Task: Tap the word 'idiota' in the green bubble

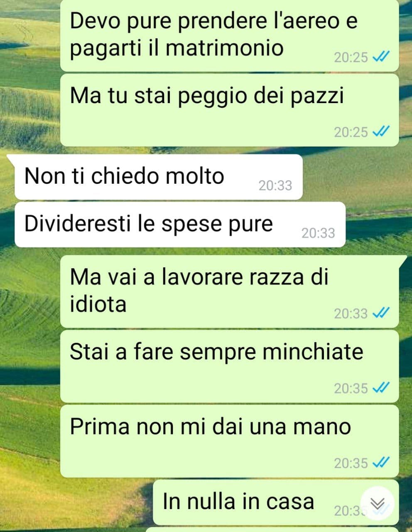Action: (x=98, y=304)
